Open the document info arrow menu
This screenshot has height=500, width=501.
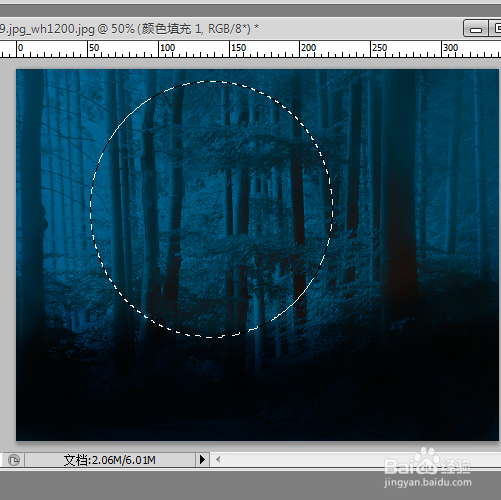click(202, 460)
